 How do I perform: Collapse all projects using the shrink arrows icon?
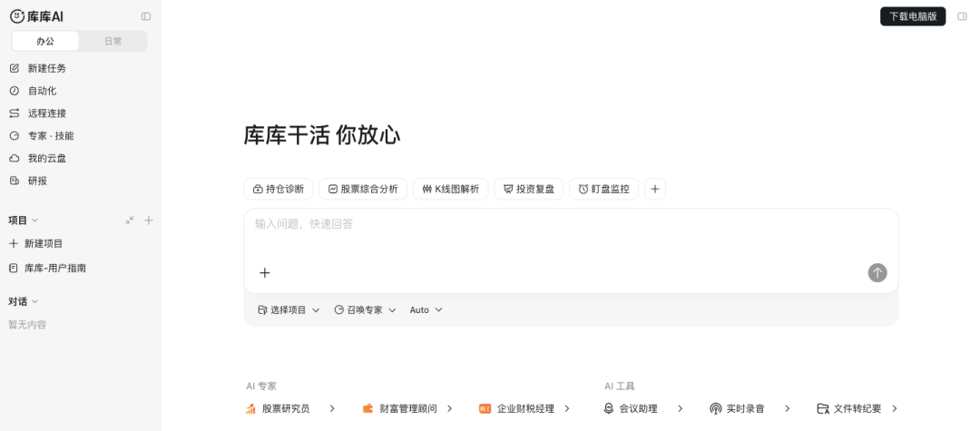pos(130,220)
